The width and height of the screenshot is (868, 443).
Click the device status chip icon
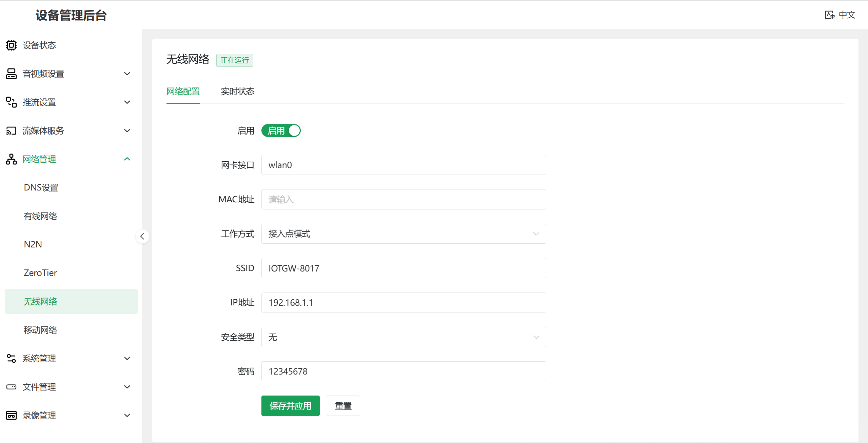coord(11,45)
